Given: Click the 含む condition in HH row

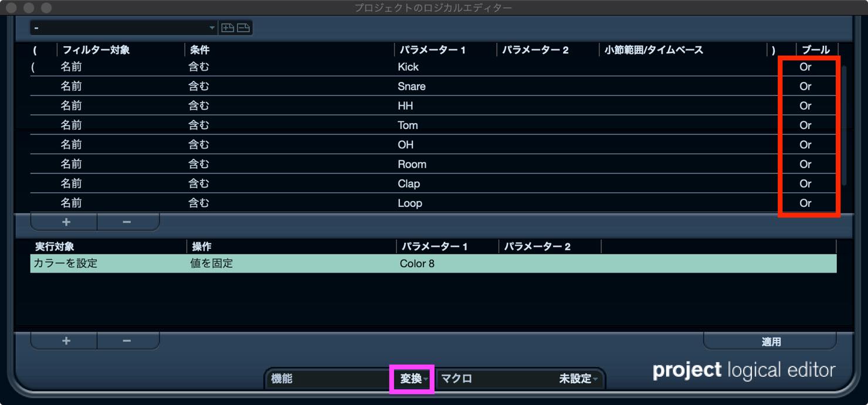Looking at the screenshot, I should [199, 105].
